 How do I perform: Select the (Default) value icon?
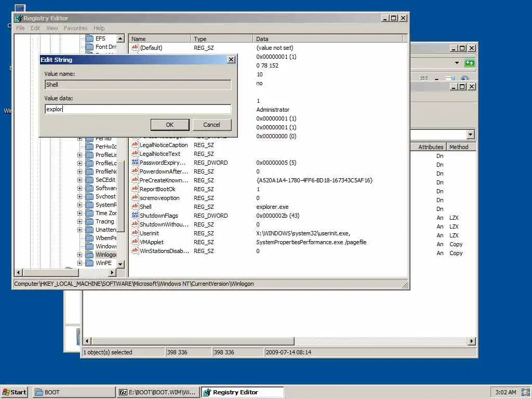(x=135, y=47)
